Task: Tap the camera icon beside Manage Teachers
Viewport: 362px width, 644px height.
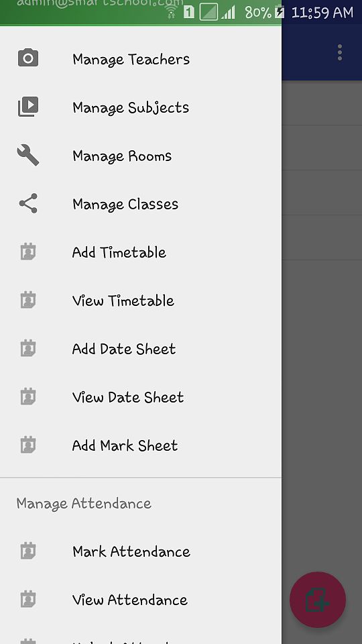Action: pyautogui.click(x=28, y=58)
